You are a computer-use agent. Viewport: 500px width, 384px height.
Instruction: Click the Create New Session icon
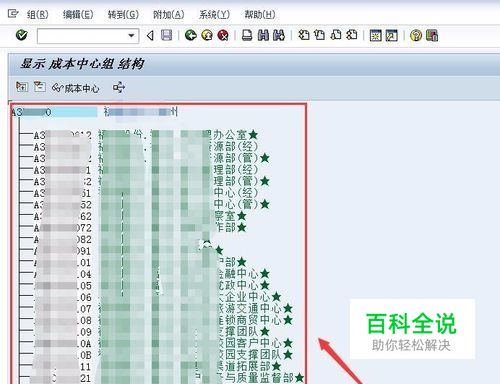point(376,35)
